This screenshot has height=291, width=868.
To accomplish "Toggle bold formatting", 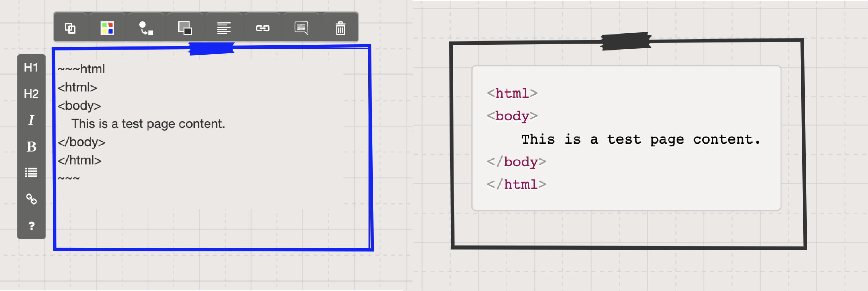I will (x=31, y=146).
